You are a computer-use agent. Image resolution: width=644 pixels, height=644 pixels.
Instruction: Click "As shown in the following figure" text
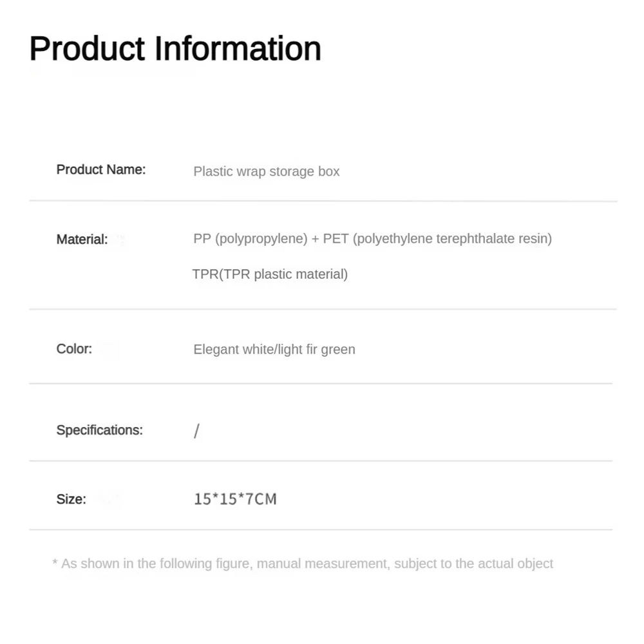156,564
